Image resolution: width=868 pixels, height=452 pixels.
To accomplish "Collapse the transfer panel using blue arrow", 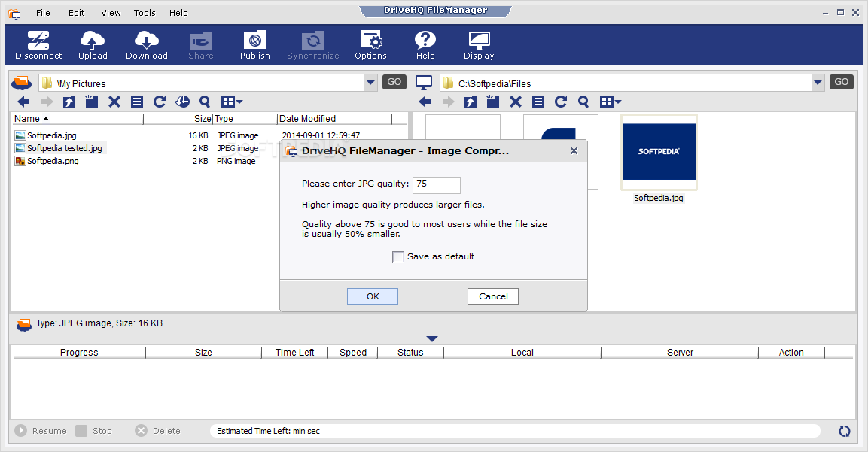I will pyautogui.click(x=432, y=338).
